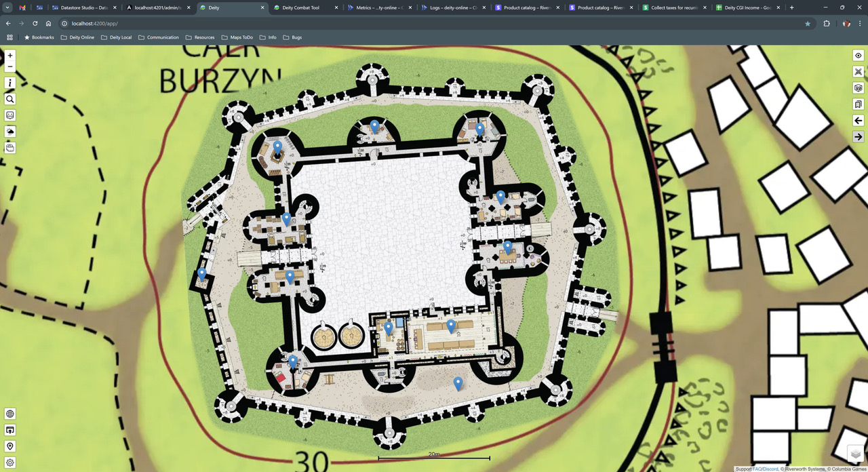Open the Info bookmark folder
Viewport: 868px width, 472px height.
pyautogui.click(x=267, y=37)
